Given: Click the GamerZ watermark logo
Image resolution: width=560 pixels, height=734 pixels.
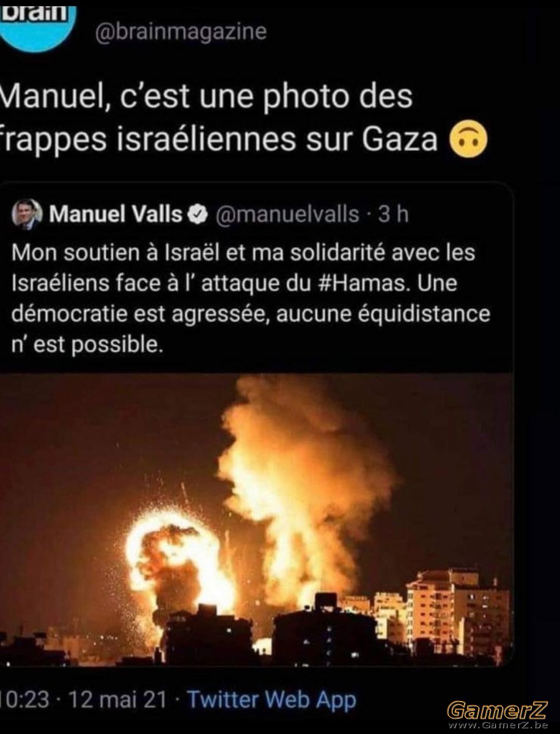Looking at the screenshot, I should tap(497, 710).
